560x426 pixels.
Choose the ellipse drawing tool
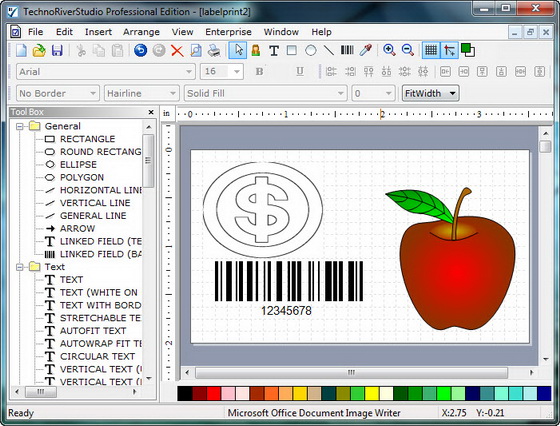(x=310, y=50)
